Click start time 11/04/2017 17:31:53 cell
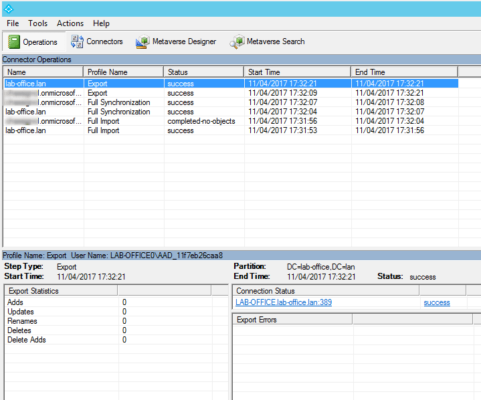The height and width of the screenshot is (400, 481). point(283,130)
